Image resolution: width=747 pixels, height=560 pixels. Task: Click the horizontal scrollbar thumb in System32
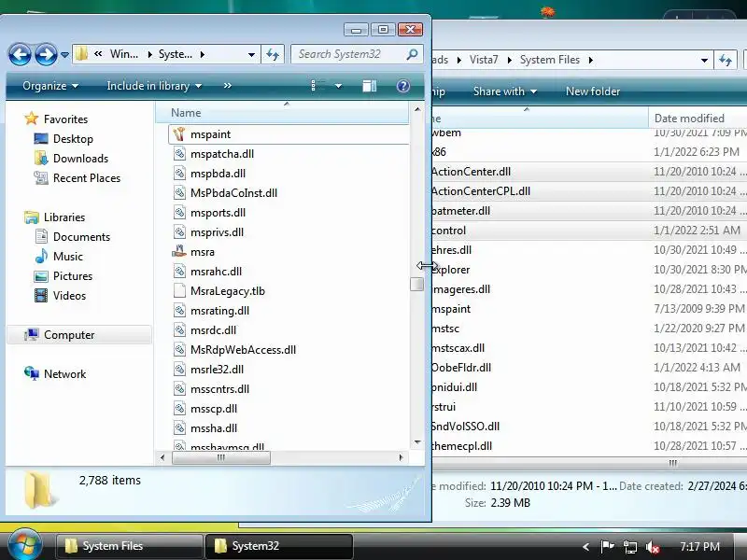(221, 457)
